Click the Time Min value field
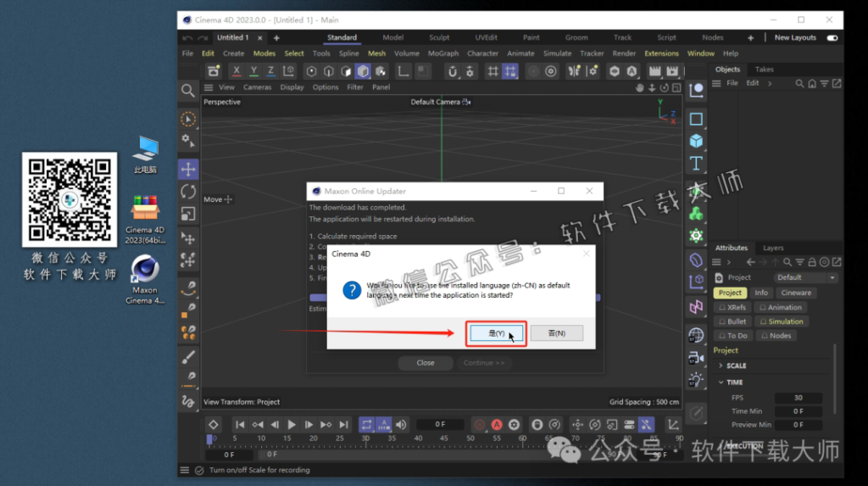This screenshot has width=868, height=486. click(x=798, y=411)
